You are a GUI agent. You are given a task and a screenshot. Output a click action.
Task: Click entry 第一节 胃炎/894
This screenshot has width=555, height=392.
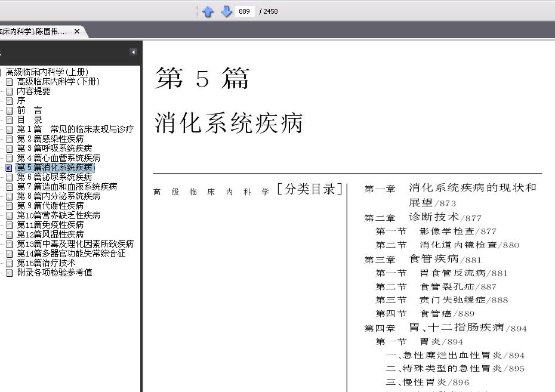click(420, 341)
